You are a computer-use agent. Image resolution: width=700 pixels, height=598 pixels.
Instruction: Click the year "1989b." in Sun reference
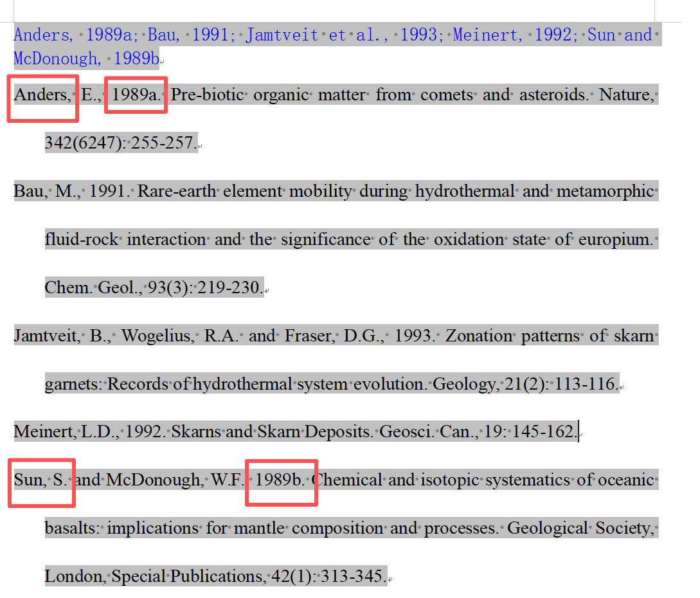(x=281, y=480)
